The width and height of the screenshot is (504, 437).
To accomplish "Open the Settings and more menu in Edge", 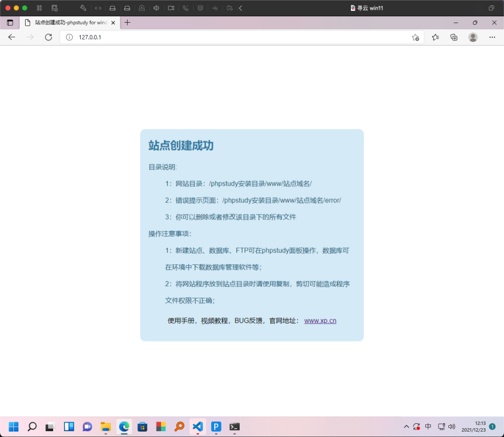I will [x=492, y=37].
